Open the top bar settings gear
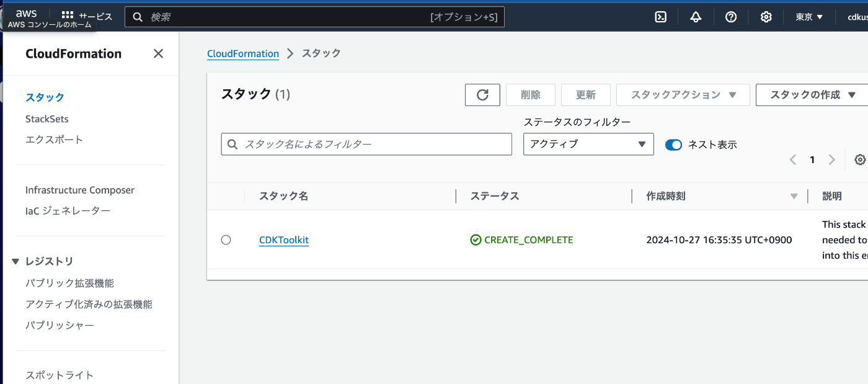868x384 pixels. pyautogui.click(x=766, y=17)
